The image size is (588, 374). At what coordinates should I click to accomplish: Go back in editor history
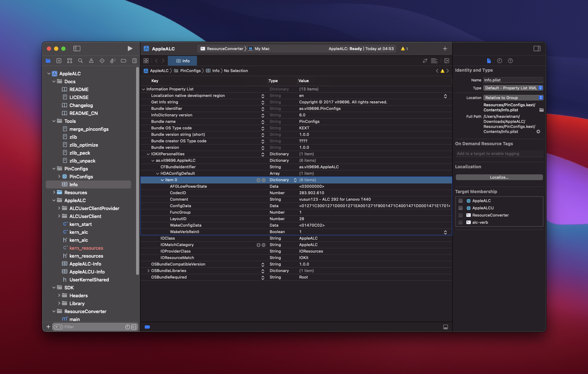click(156, 61)
